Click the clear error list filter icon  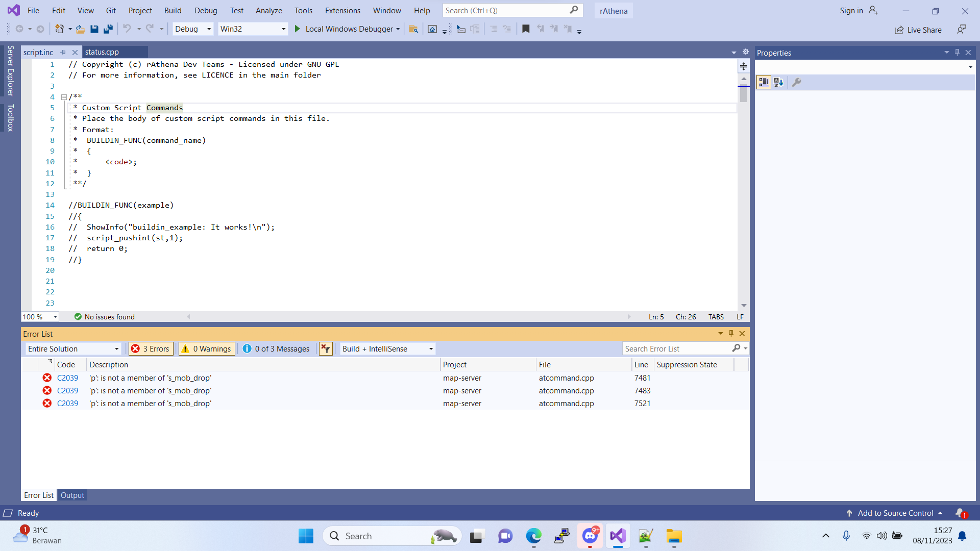coord(325,349)
